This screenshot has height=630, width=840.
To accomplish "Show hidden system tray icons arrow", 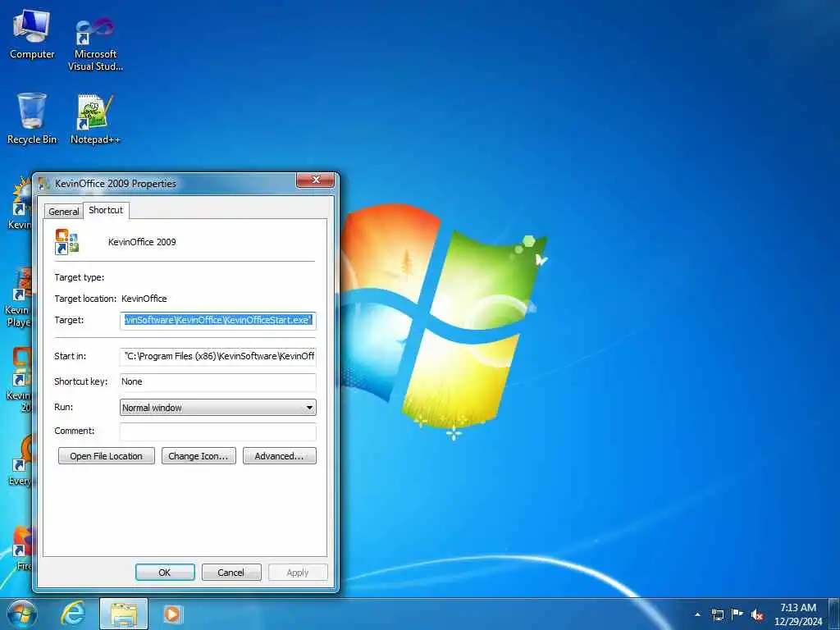I will point(697,614).
